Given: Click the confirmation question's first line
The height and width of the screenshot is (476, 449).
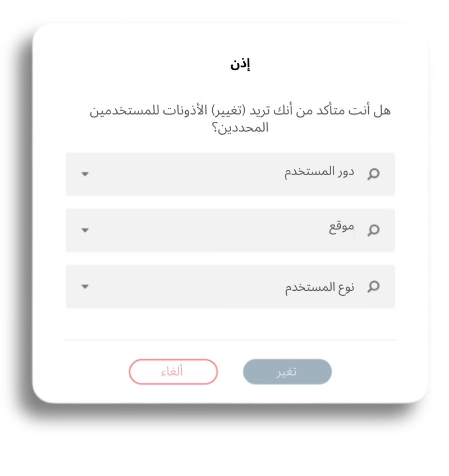Looking at the screenshot, I should click(240, 110).
